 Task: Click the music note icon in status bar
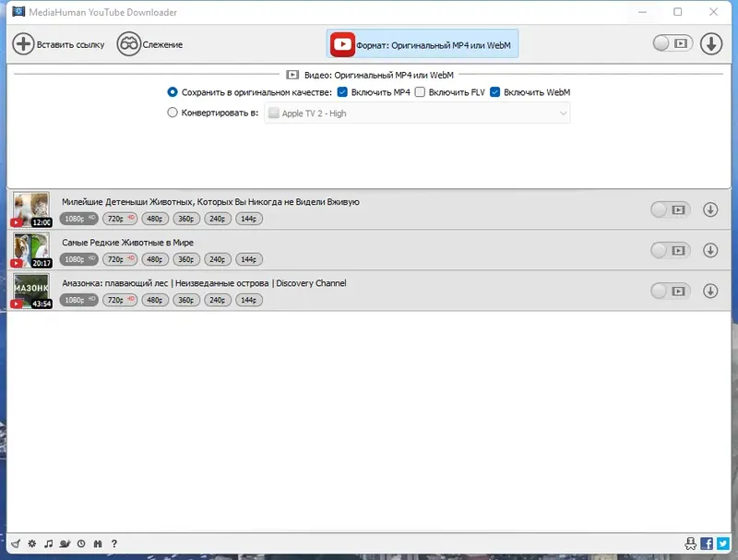click(x=49, y=543)
